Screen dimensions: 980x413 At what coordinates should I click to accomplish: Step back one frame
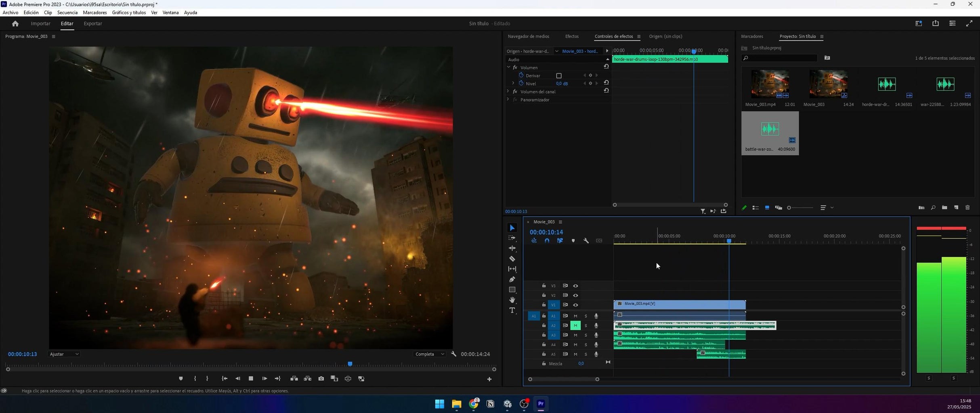[237, 379]
